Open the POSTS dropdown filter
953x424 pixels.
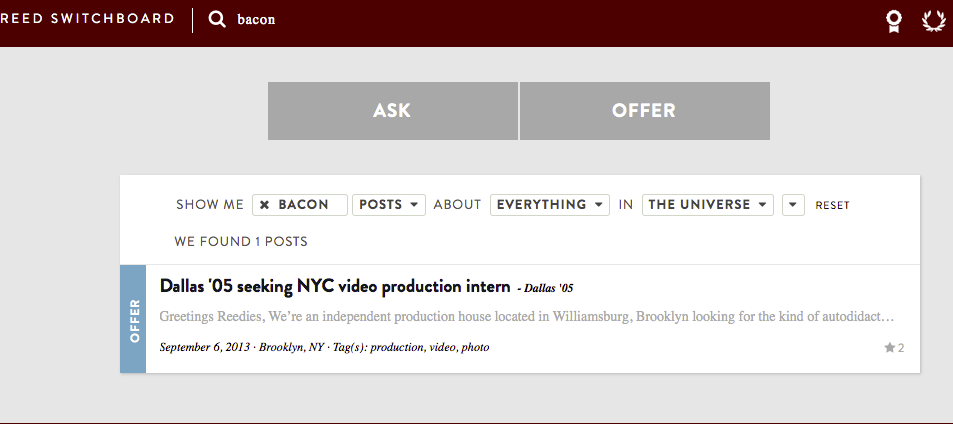pos(389,205)
